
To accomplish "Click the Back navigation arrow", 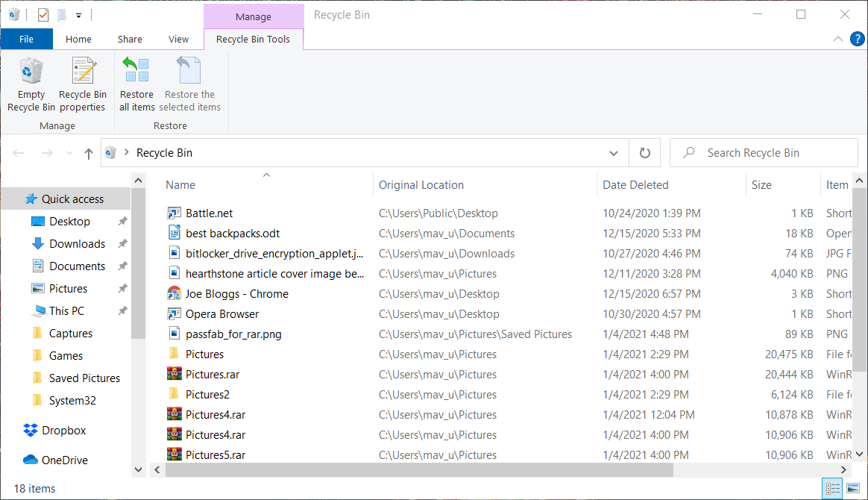I will point(18,153).
